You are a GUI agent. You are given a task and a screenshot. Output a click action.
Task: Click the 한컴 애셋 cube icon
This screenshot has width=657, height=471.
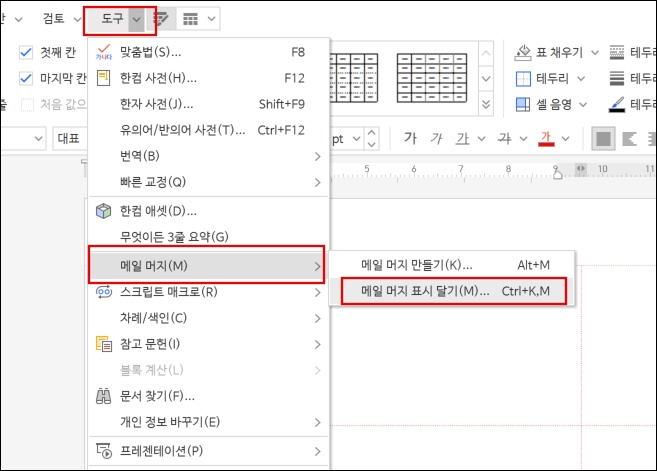pyautogui.click(x=103, y=211)
